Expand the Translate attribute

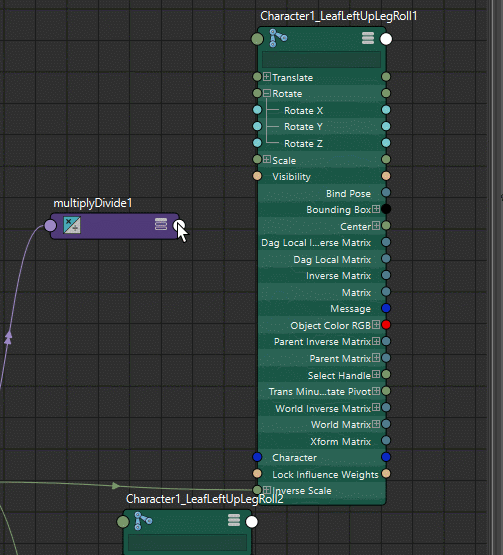[x=267, y=76]
